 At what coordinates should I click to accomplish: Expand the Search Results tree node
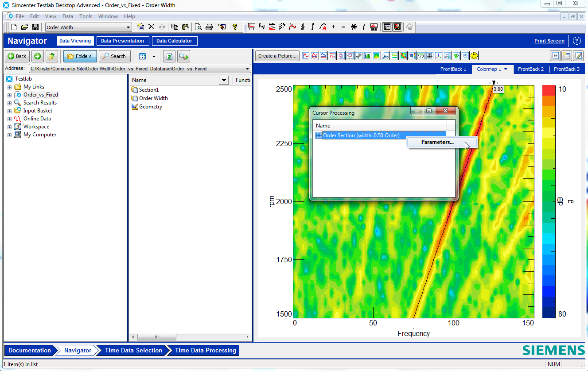tap(9, 103)
